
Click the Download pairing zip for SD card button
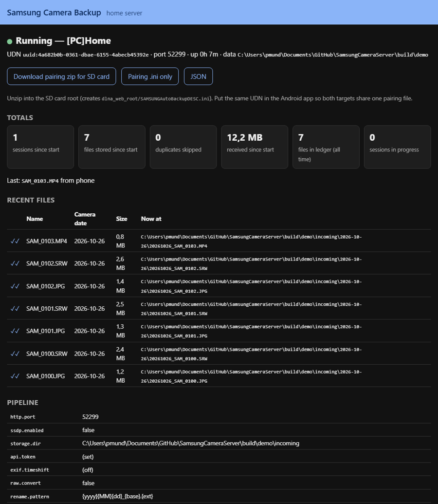[x=61, y=76]
